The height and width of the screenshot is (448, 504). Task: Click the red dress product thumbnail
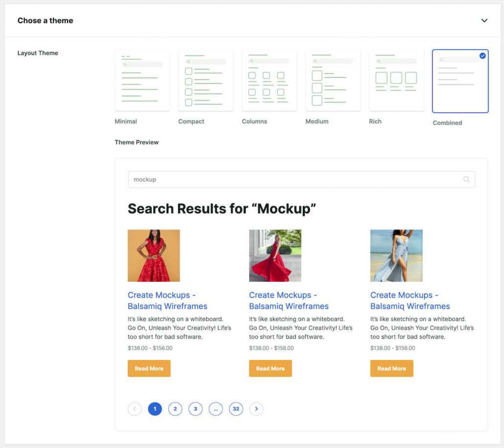tap(154, 255)
